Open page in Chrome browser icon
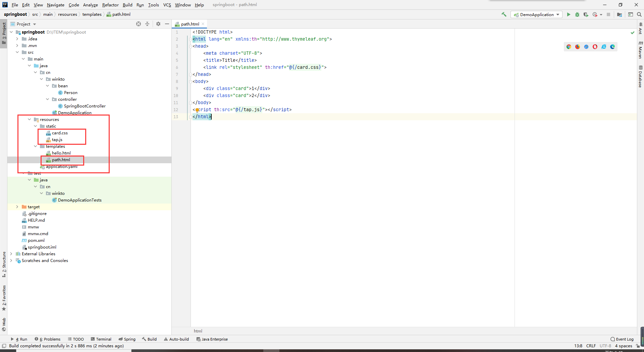Screen dimensions: 644x352 coord(569,47)
